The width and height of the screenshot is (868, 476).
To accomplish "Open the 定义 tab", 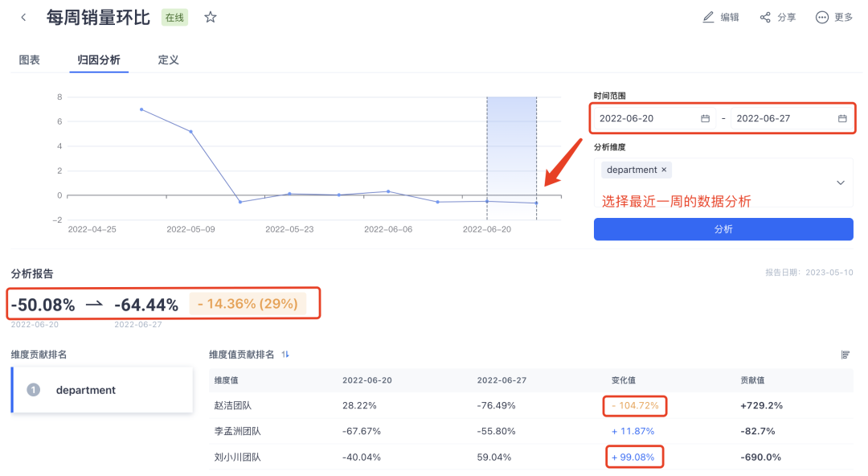I will point(169,60).
